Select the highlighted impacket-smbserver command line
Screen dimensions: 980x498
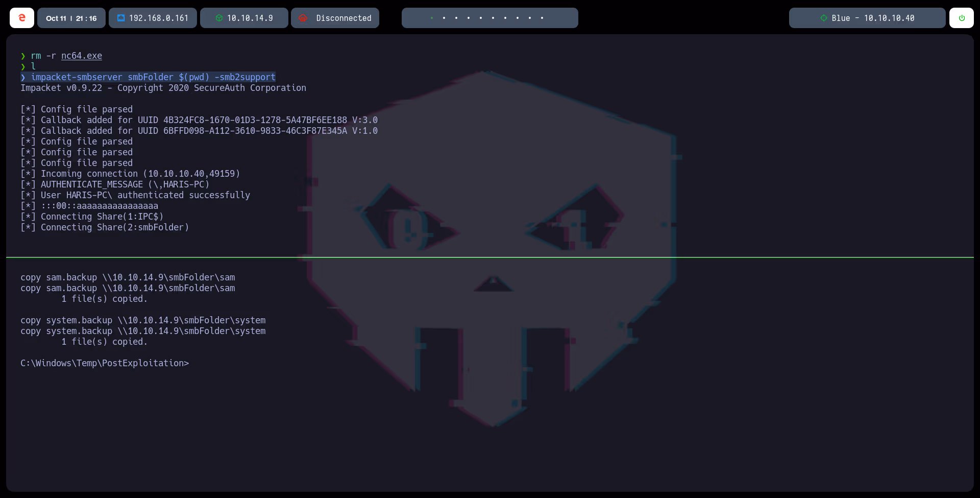point(148,77)
